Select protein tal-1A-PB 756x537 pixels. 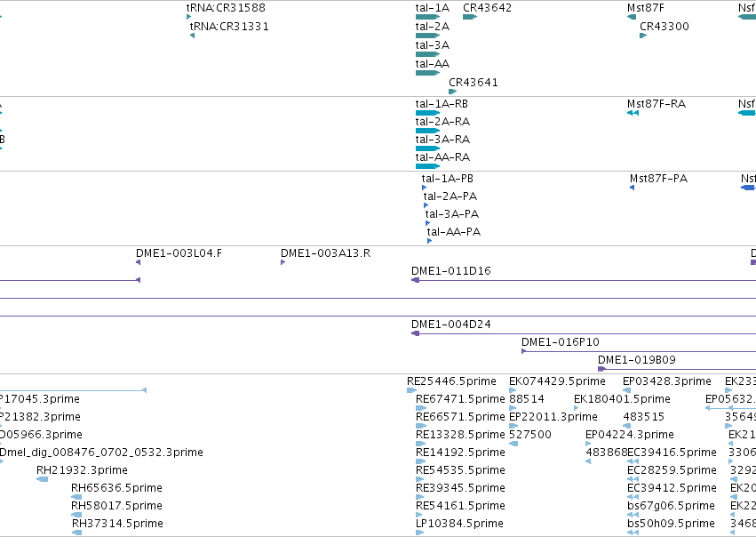[425, 188]
